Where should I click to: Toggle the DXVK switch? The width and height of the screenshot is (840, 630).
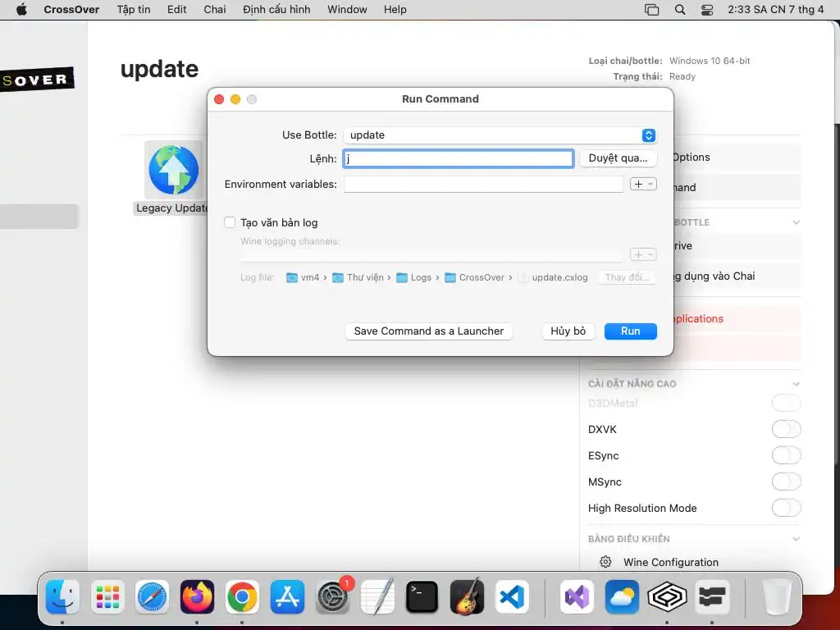tap(787, 429)
